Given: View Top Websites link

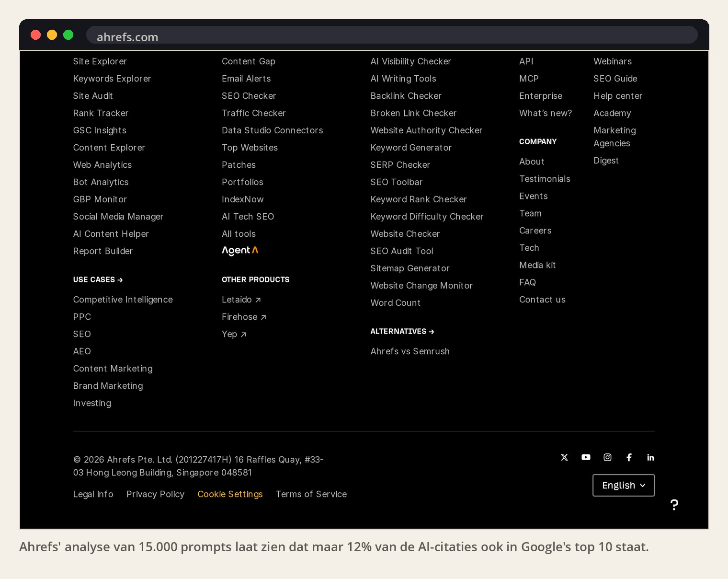Looking at the screenshot, I should [x=250, y=148].
